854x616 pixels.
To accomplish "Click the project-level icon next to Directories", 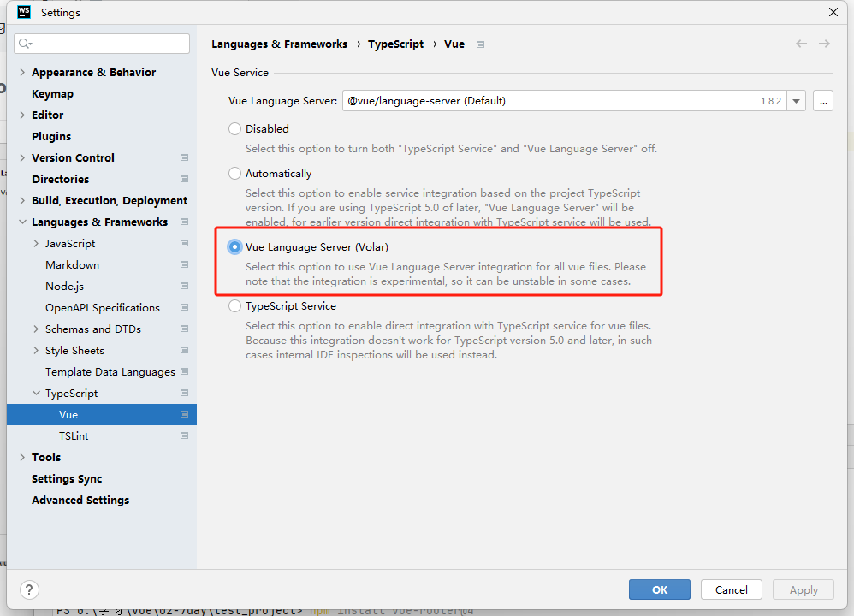I will click(x=185, y=179).
